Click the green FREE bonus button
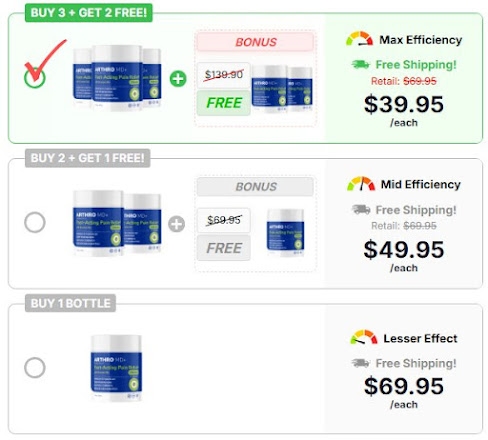Image resolution: width=488 pixels, height=440 pixels. [224, 103]
